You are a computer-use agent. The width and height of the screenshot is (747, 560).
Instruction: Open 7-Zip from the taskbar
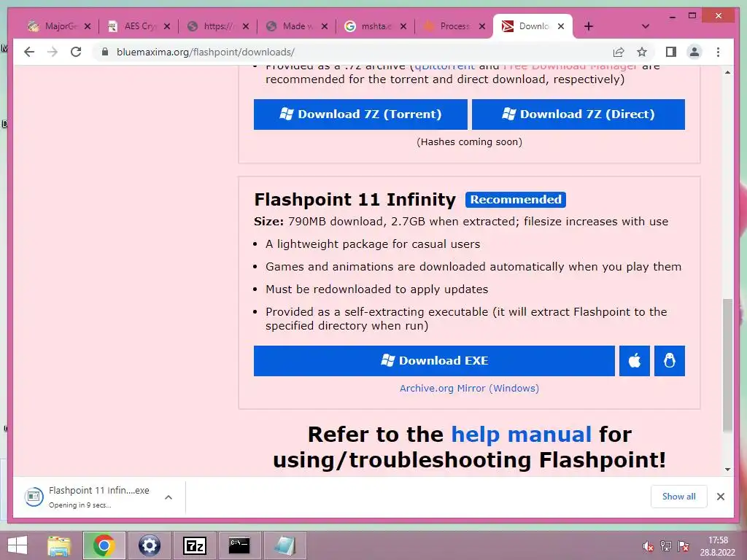(194, 545)
